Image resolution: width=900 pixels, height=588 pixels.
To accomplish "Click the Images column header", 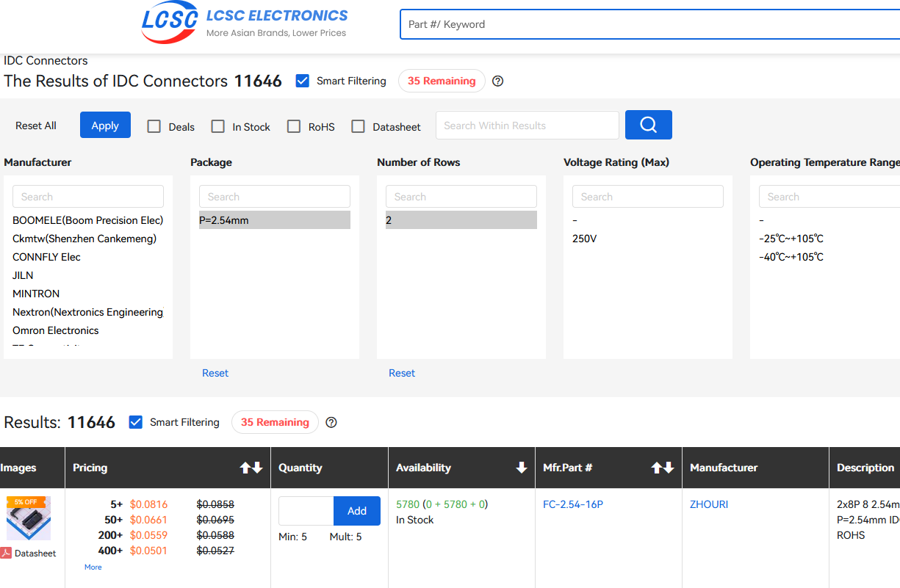I will pos(18,468).
